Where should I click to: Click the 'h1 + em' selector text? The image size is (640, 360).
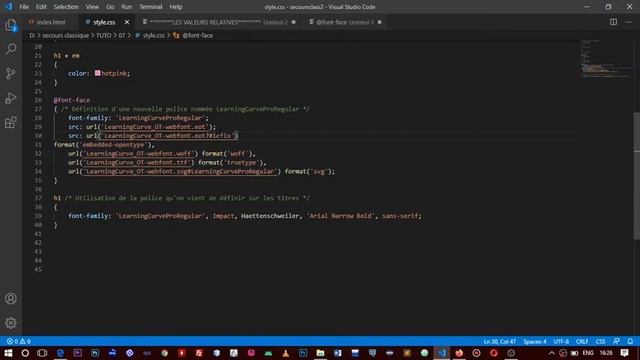[x=67, y=56]
